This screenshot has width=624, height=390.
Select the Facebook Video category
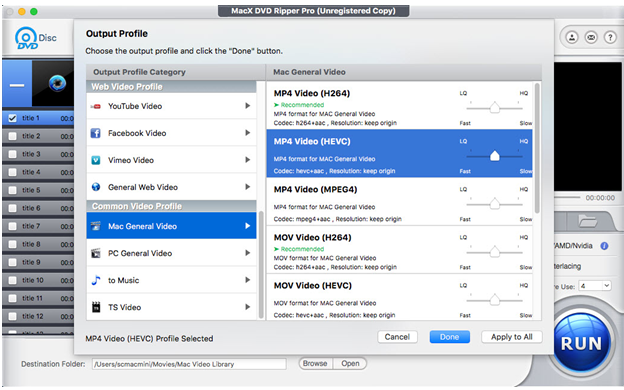pyautogui.click(x=172, y=133)
